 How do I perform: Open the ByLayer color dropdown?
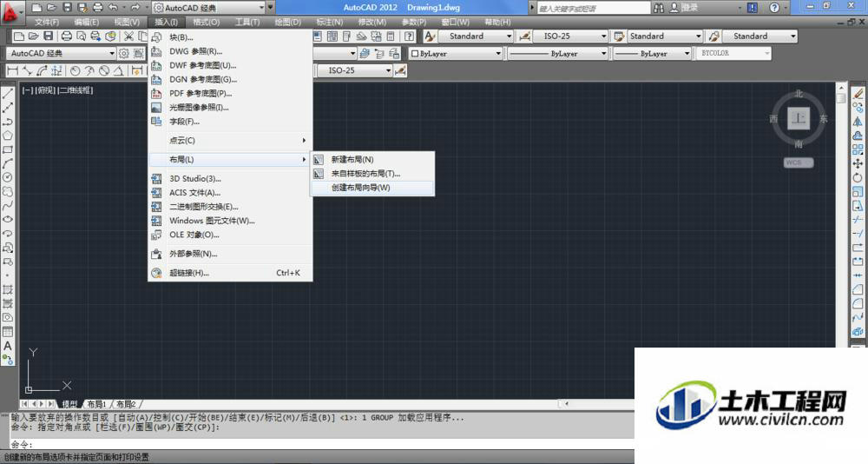click(497, 53)
